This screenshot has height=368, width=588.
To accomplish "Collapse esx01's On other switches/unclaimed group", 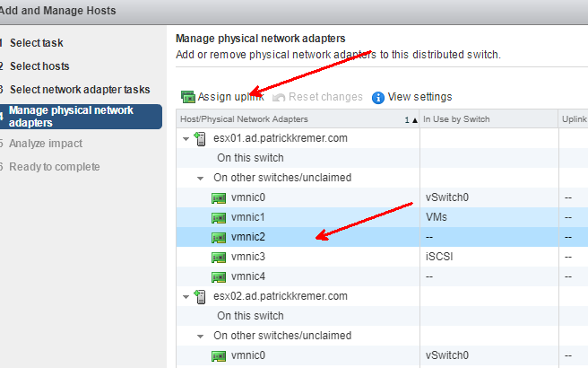I will (x=201, y=178).
